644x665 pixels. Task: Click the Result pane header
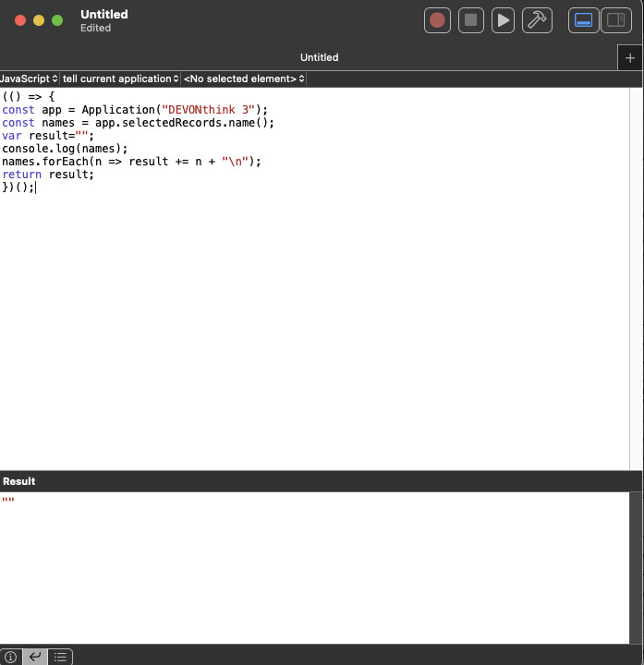pos(19,481)
